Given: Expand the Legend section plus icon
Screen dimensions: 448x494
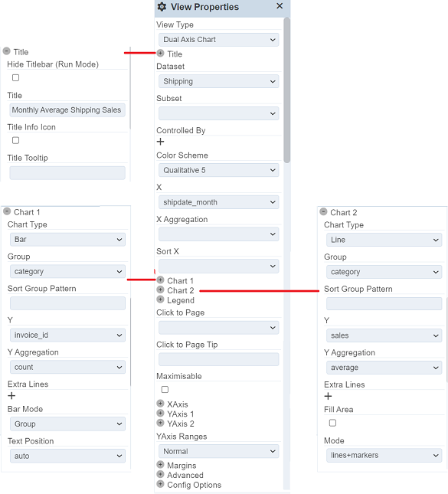Looking at the screenshot, I should (160, 299).
